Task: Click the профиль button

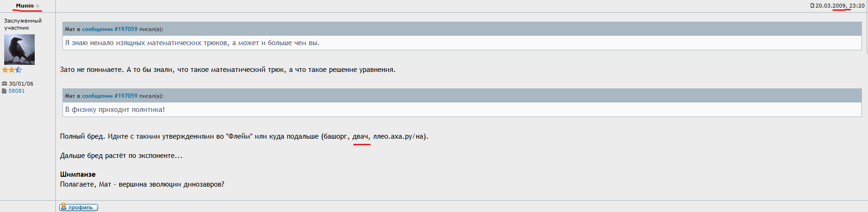Action: (x=78, y=207)
